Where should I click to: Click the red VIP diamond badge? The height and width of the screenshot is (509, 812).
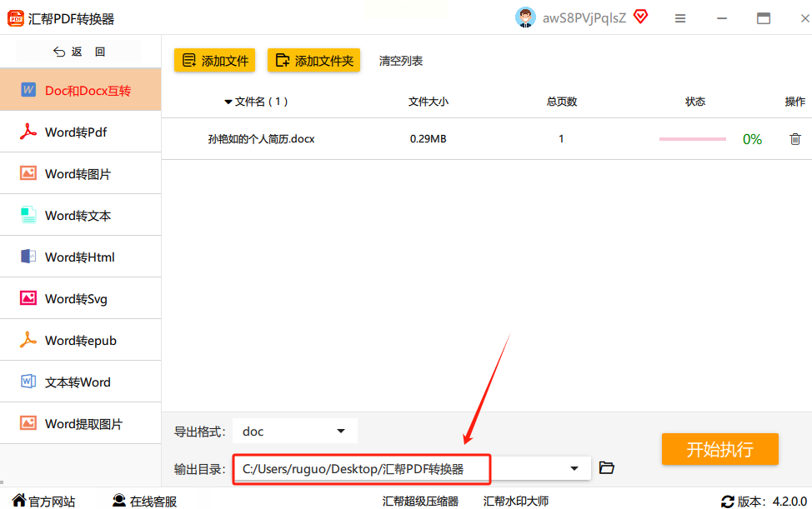tap(640, 17)
